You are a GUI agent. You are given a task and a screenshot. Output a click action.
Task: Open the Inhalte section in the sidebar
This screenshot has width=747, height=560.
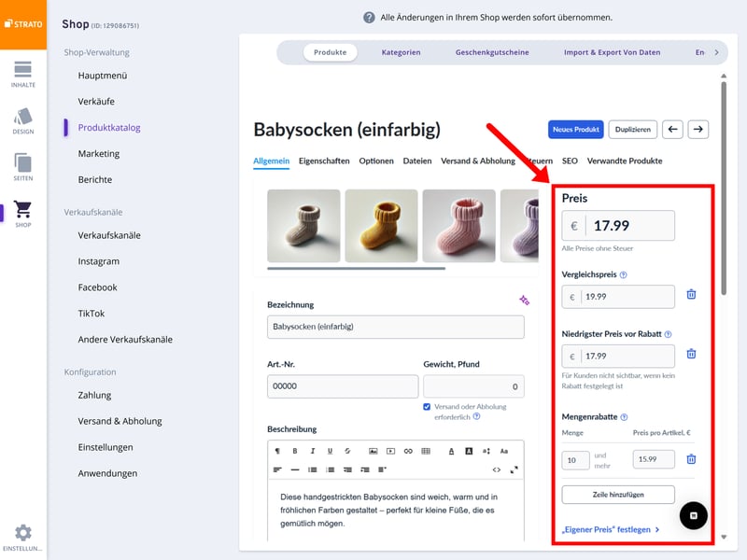point(22,75)
